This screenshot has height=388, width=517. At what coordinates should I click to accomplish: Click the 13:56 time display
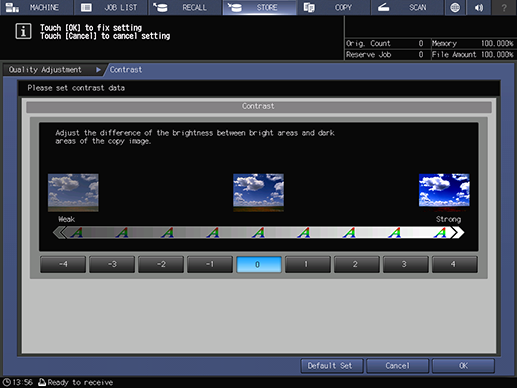[x=23, y=382]
